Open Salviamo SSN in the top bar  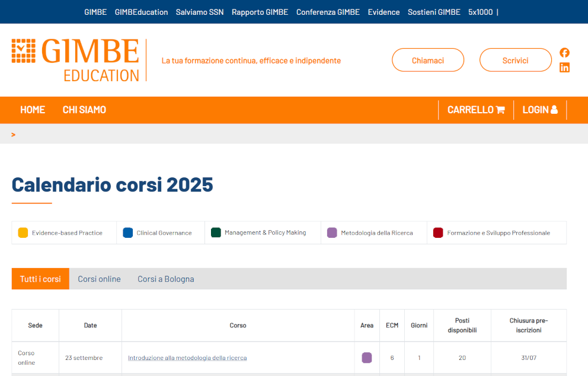(x=200, y=12)
